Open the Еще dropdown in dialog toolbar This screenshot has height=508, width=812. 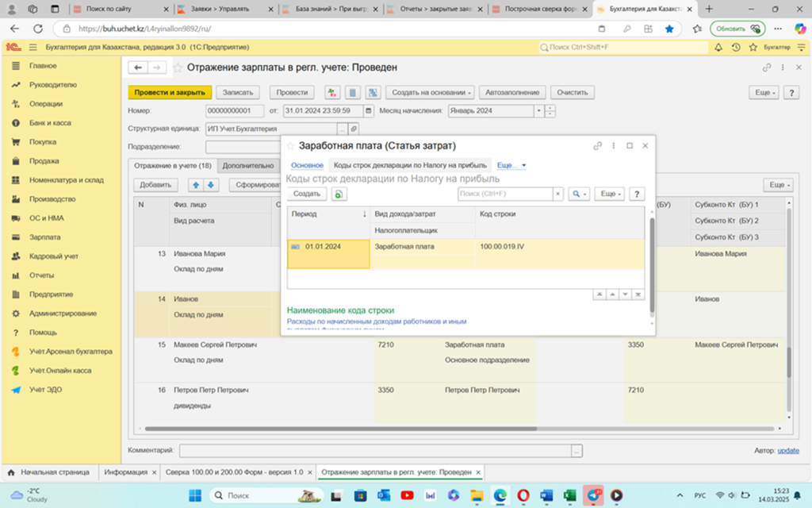[610, 194]
